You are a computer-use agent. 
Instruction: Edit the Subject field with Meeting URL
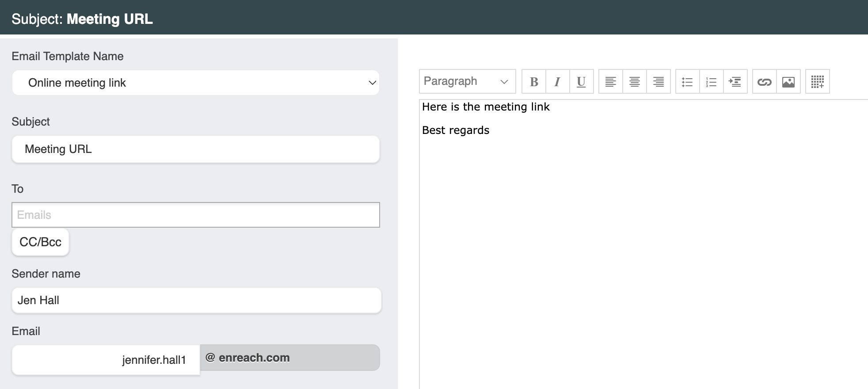point(195,149)
